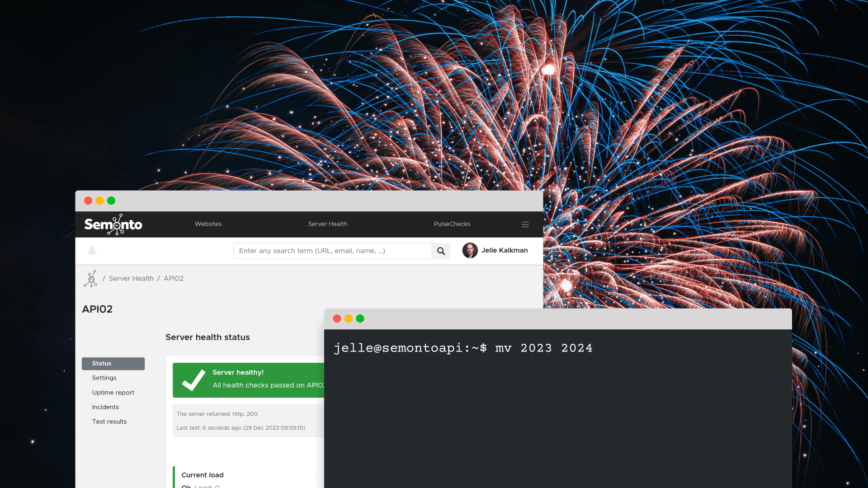Maximize the Semonto window with green button
Image resolution: width=868 pixels, height=488 pixels.
pyautogui.click(x=111, y=201)
